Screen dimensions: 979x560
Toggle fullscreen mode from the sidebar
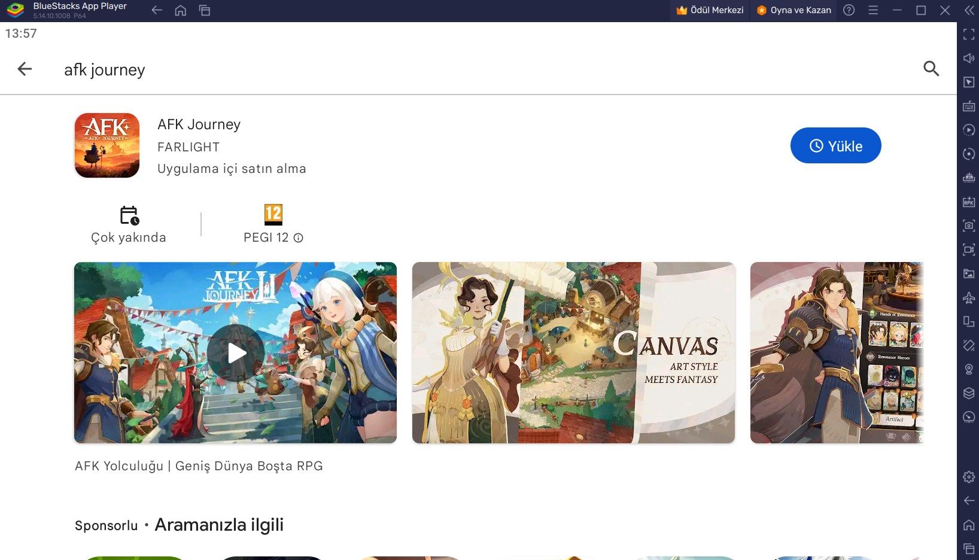point(968,35)
